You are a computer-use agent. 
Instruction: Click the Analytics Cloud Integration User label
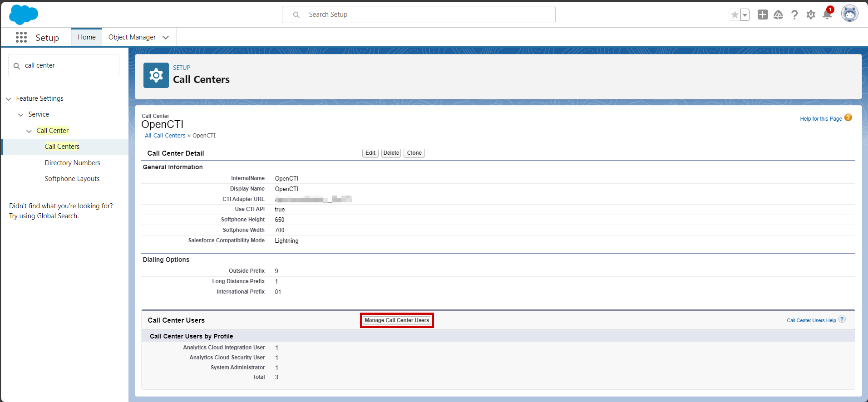pyautogui.click(x=224, y=348)
